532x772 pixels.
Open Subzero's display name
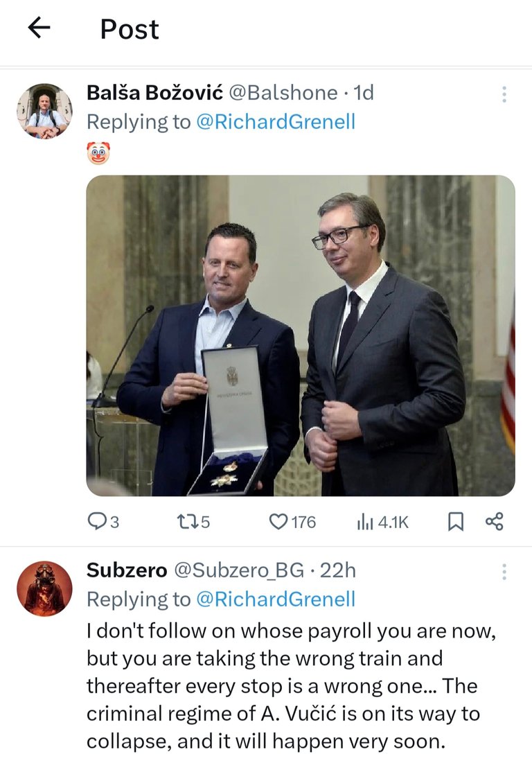[127, 570]
